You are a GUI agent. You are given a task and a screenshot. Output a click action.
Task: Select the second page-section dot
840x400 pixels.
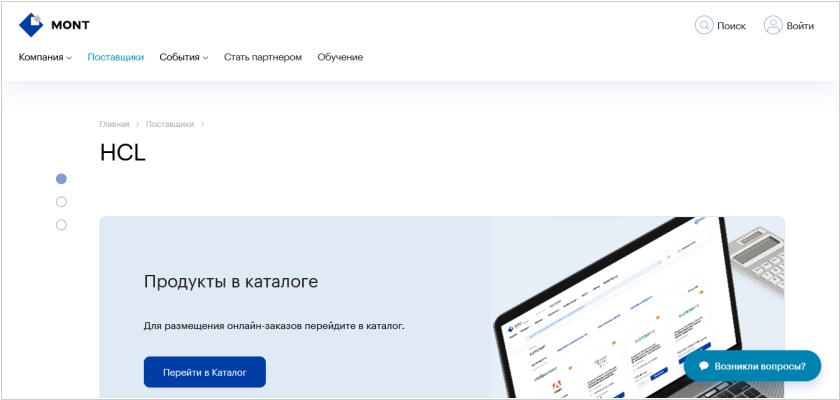click(61, 202)
